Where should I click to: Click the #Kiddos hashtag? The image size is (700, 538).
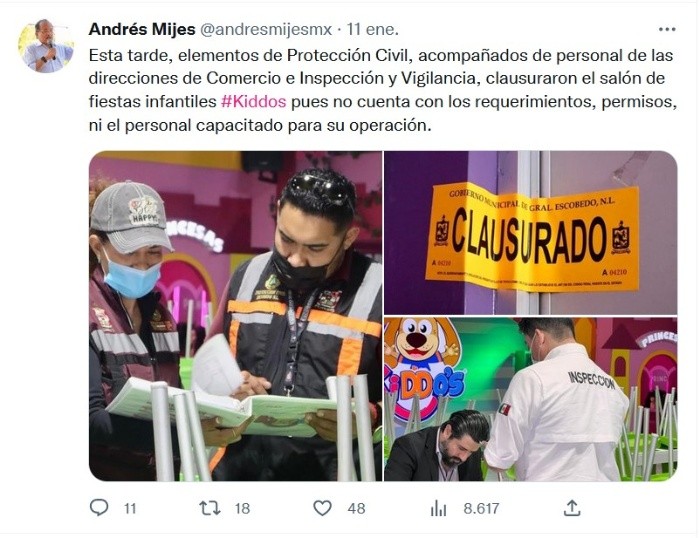(254, 102)
